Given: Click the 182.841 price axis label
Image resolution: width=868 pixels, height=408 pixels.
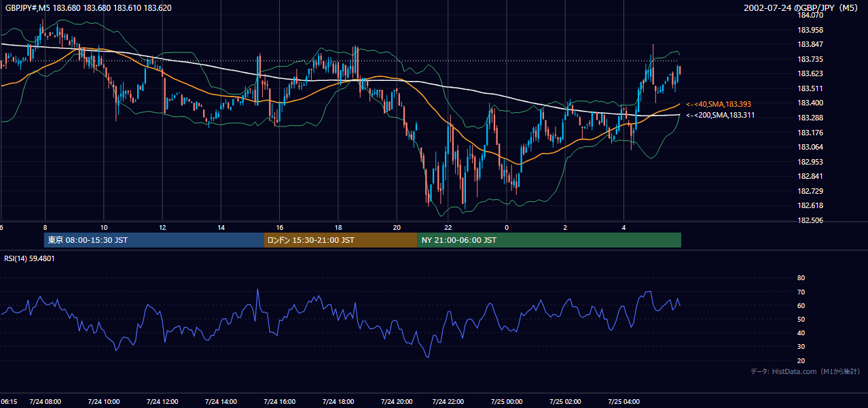Looking at the screenshot, I should coord(810,176).
